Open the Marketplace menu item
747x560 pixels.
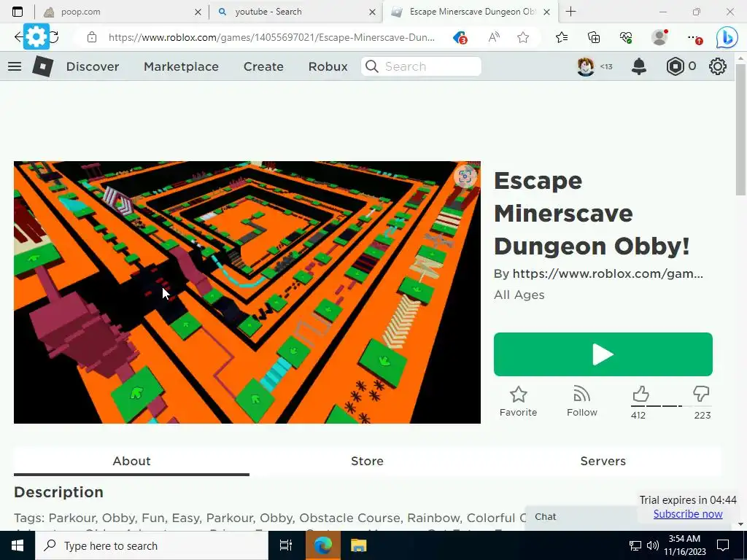coord(181,66)
